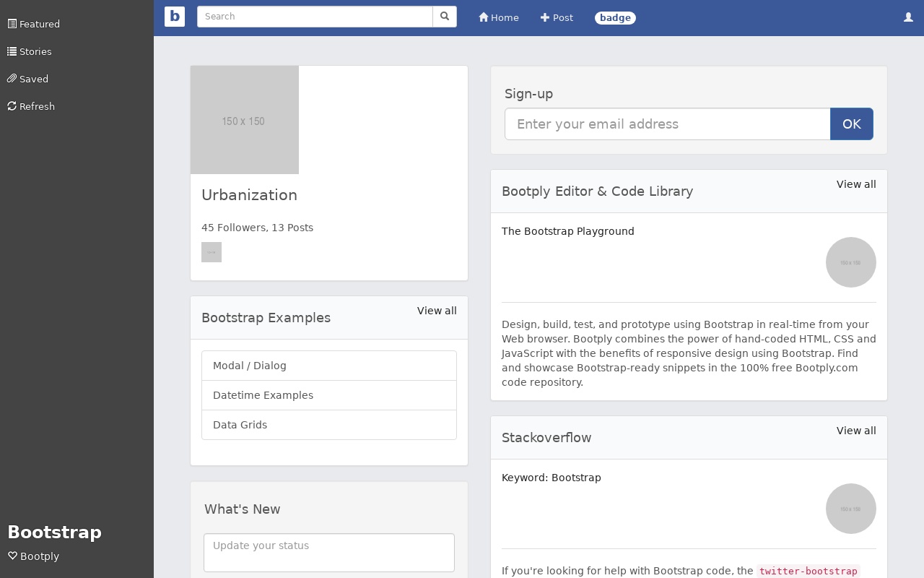
Task: Open the Post plus item in the navbar
Action: (557, 18)
